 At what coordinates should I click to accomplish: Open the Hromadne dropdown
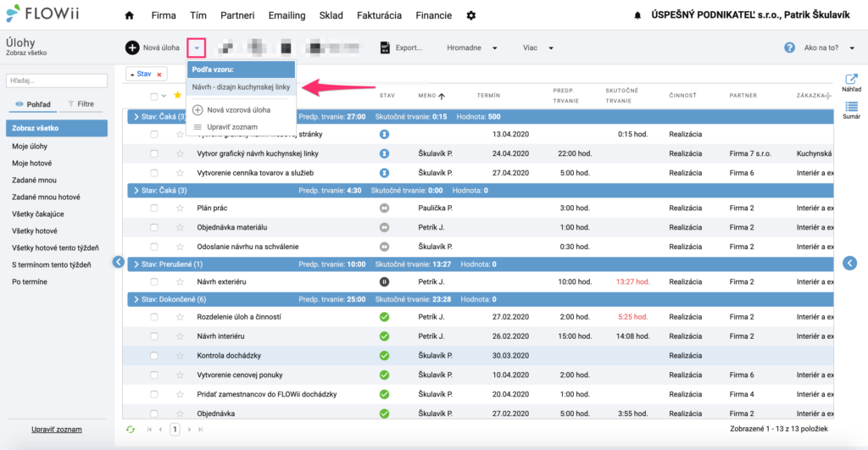tap(471, 47)
